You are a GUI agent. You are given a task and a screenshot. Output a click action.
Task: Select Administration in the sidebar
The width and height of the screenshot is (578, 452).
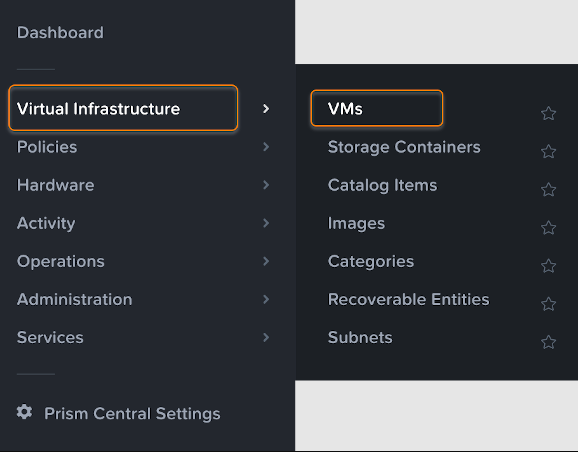(74, 299)
